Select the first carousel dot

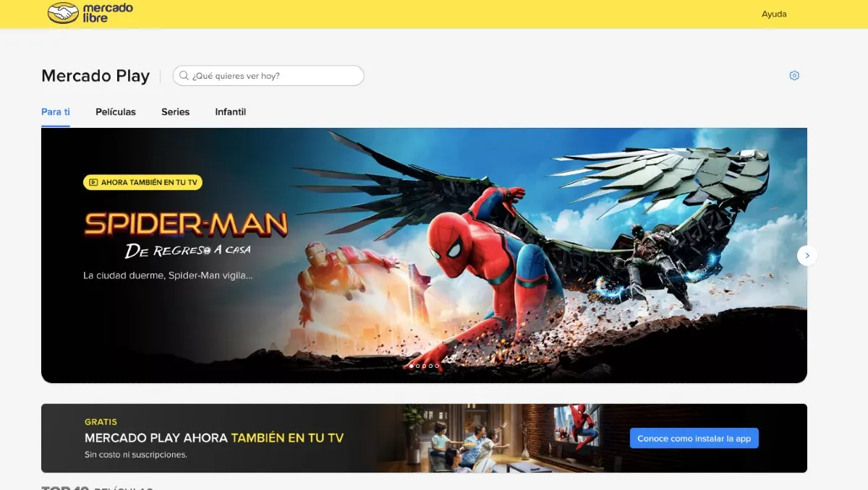coord(412,366)
